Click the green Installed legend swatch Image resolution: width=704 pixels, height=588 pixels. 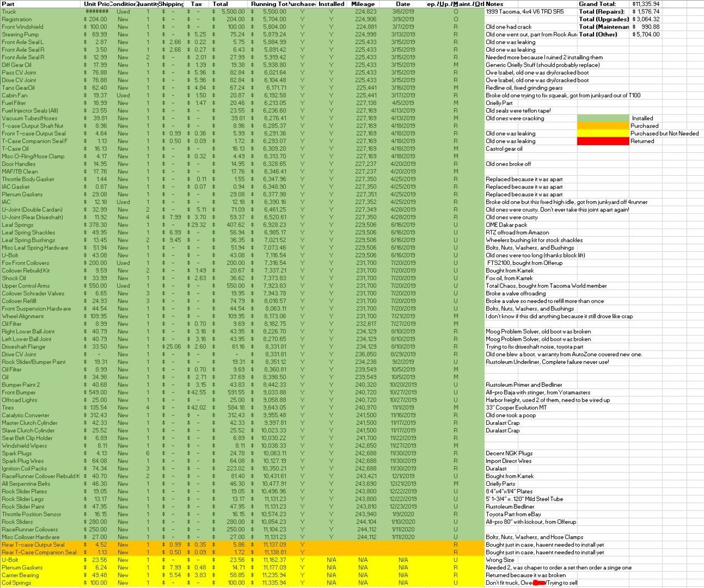pyautogui.click(x=603, y=118)
